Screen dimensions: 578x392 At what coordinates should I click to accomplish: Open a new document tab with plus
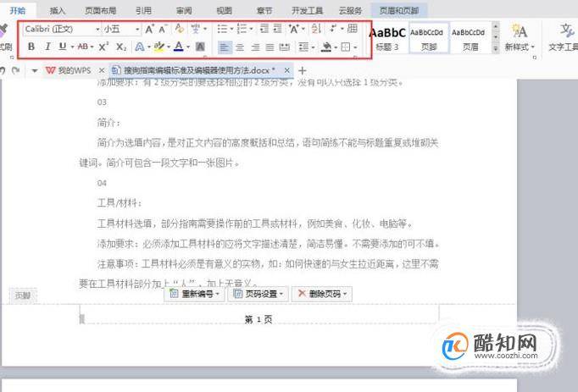[303, 70]
